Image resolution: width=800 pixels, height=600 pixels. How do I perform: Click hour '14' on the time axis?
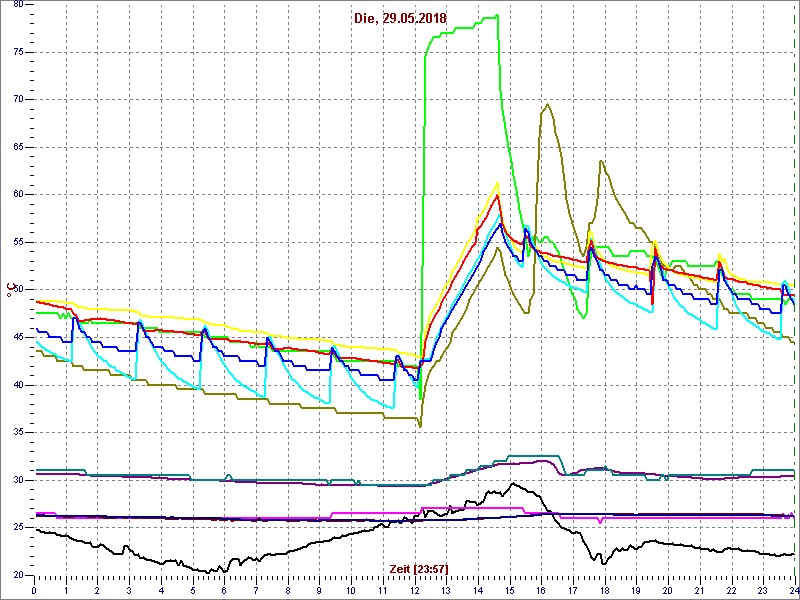click(478, 590)
